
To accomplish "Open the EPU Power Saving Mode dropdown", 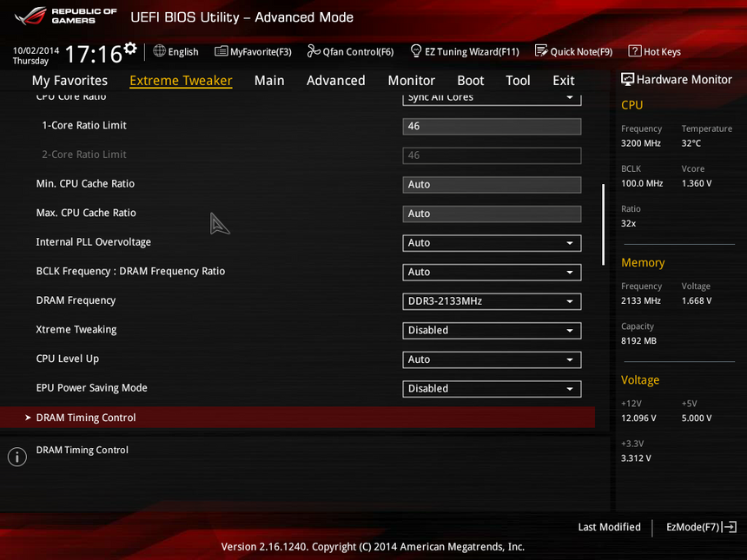I will pos(492,389).
